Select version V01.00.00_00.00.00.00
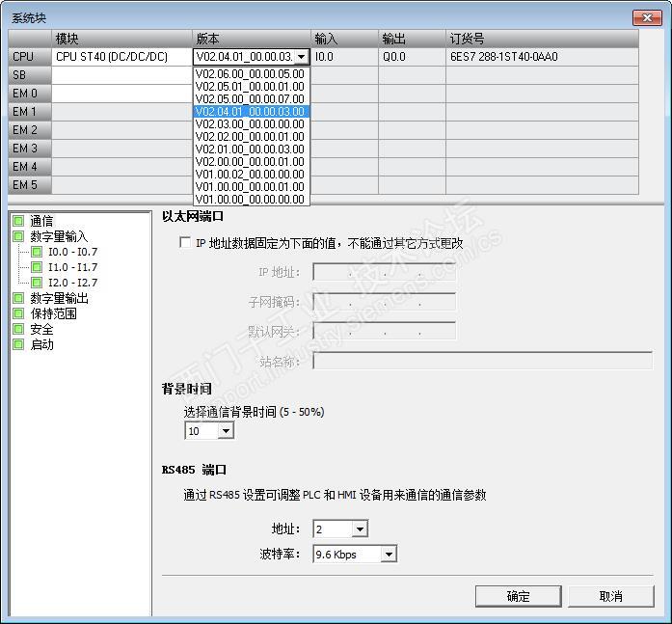The width and height of the screenshot is (672, 624). click(x=251, y=200)
